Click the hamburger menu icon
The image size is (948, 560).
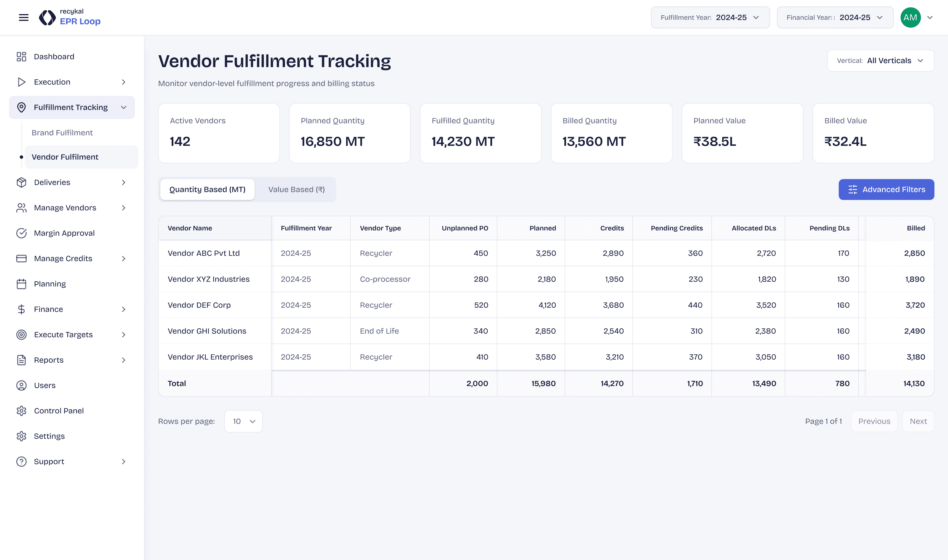23,17
